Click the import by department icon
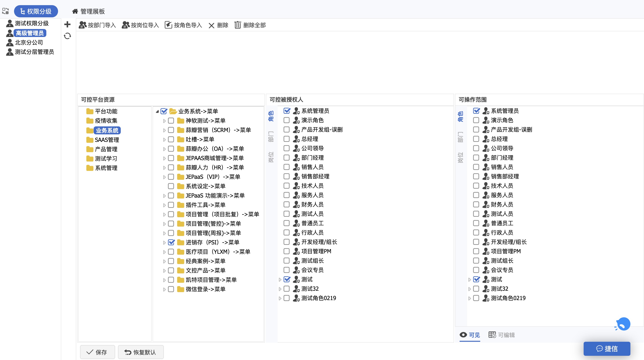The image size is (644, 360). tap(83, 25)
